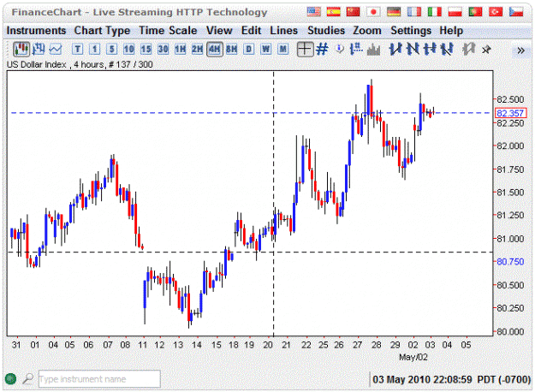Toggle the crosshair cursor tool
This screenshot has height=392, width=535.
coord(305,50)
